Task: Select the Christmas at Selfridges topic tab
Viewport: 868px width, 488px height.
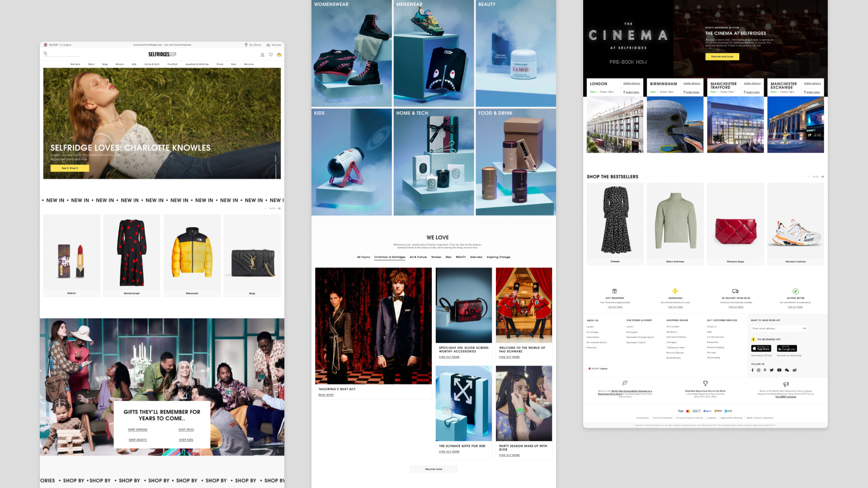Action: [390, 257]
